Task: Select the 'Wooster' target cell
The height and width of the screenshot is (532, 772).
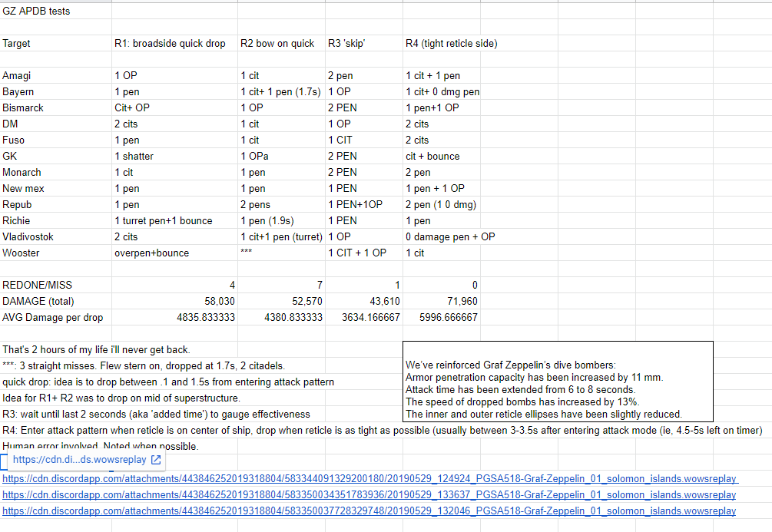Action: coord(22,253)
